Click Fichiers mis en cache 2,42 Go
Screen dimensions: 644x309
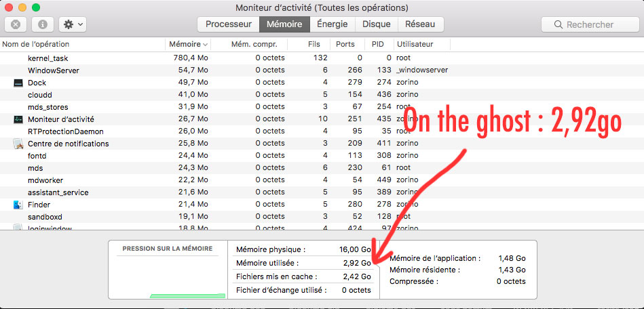coord(304,276)
